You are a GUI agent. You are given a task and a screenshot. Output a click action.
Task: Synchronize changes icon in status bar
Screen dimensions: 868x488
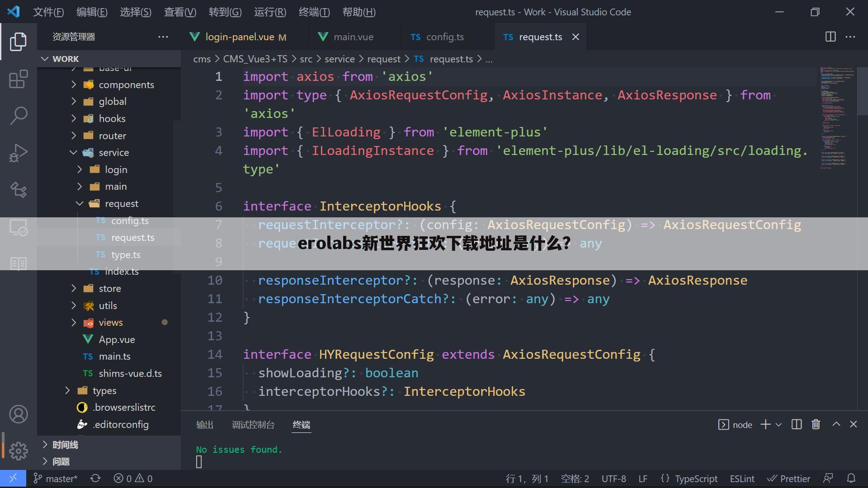95,479
